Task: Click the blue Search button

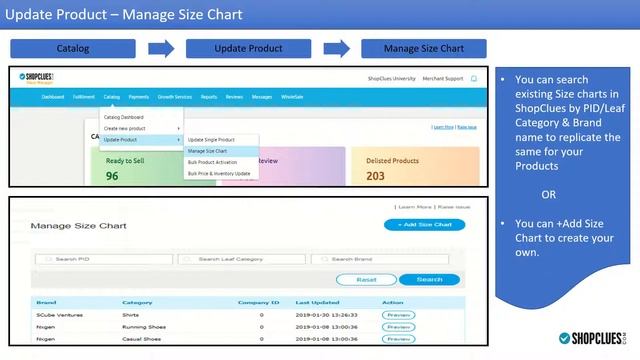Action: tap(429, 280)
